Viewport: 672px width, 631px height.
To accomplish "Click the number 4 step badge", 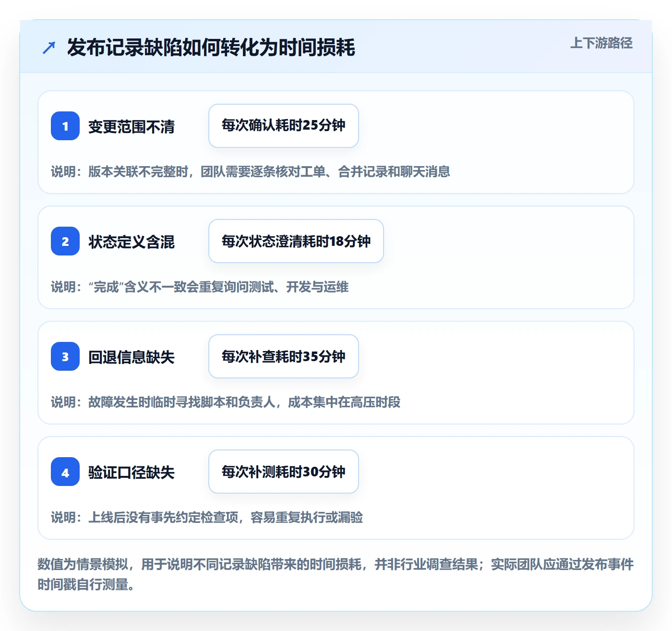I will coord(65,472).
